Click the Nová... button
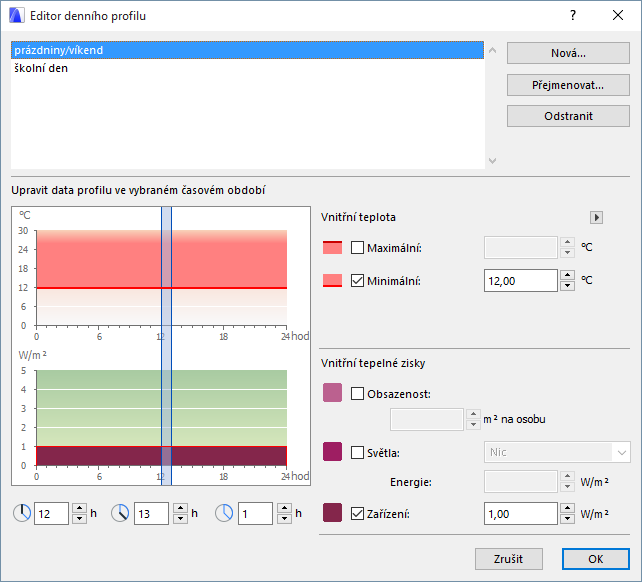The image size is (642, 582). click(568, 53)
